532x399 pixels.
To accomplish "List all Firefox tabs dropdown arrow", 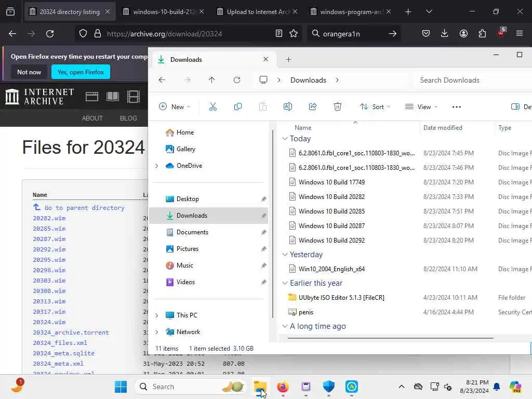I will (429, 12).
